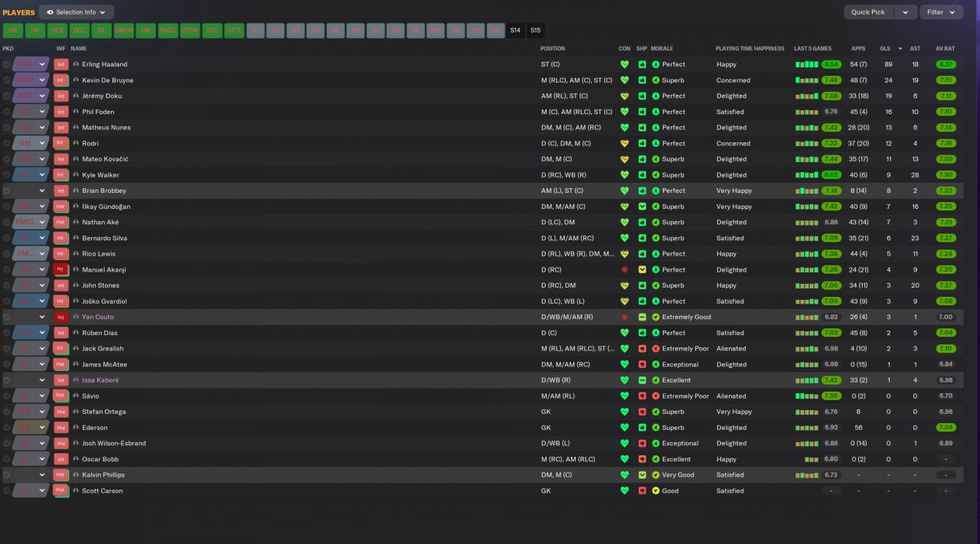Click the person icon beside Kyle Walker
Screen dimensions: 980x544
pyautogui.click(x=76, y=174)
